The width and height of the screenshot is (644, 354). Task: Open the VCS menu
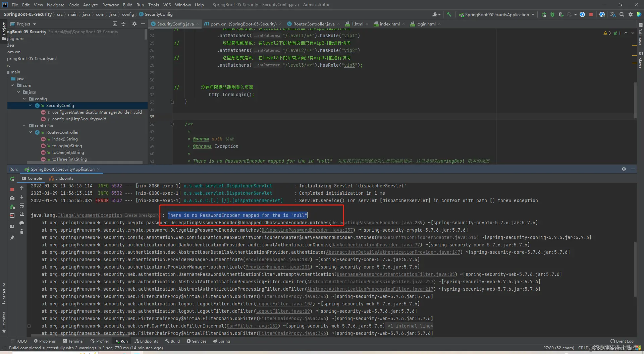[x=167, y=5]
